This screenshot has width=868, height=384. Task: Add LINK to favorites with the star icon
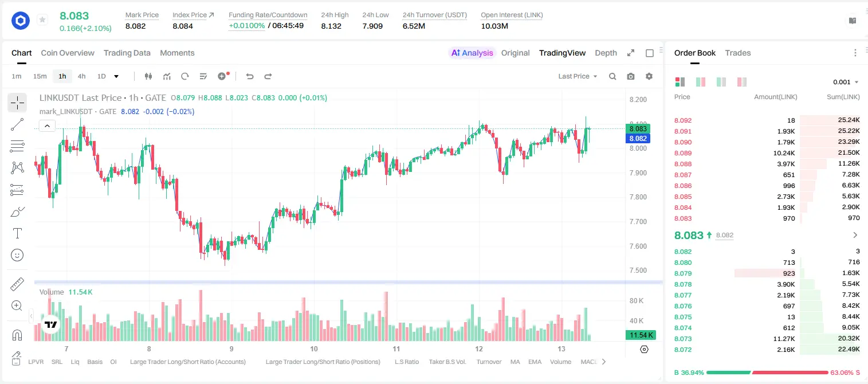(x=42, y=20)
